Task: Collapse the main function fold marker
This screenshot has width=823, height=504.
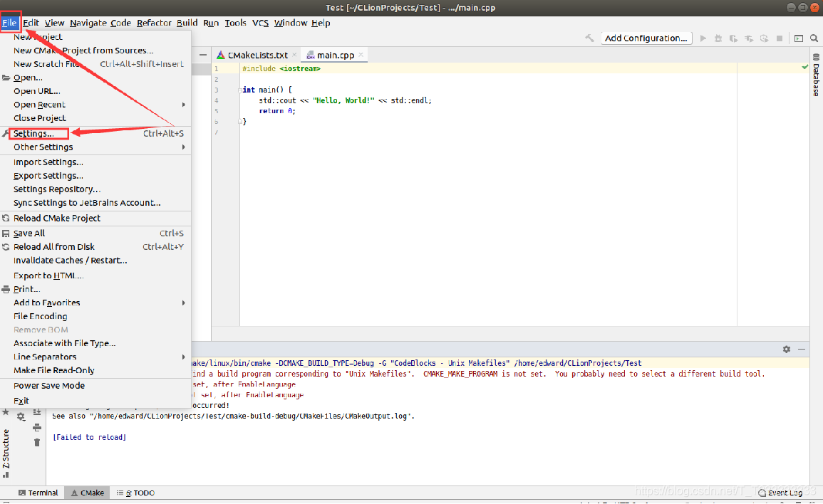Action: tap(240, 90)
